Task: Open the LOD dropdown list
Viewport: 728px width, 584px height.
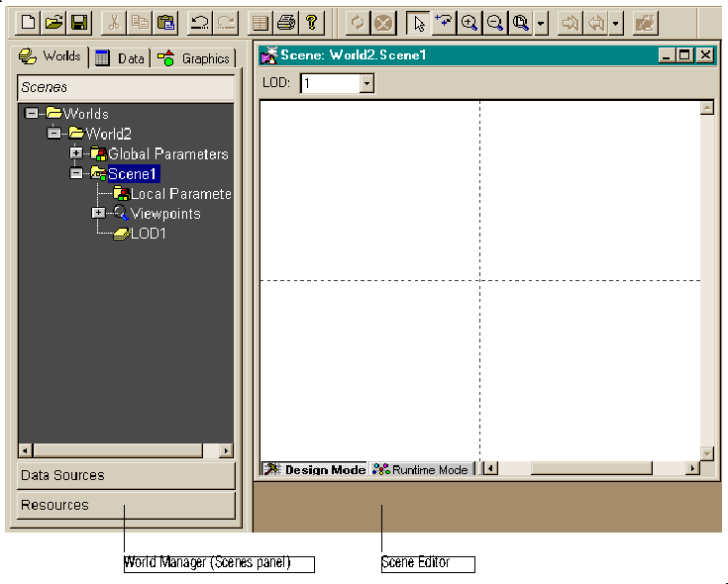Action: [366, 84]
